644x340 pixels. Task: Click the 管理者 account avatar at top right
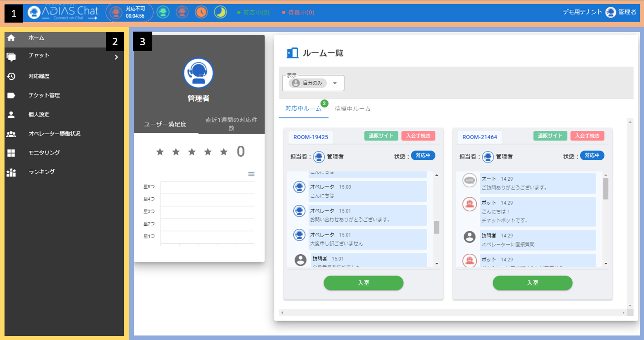[611, 13]
